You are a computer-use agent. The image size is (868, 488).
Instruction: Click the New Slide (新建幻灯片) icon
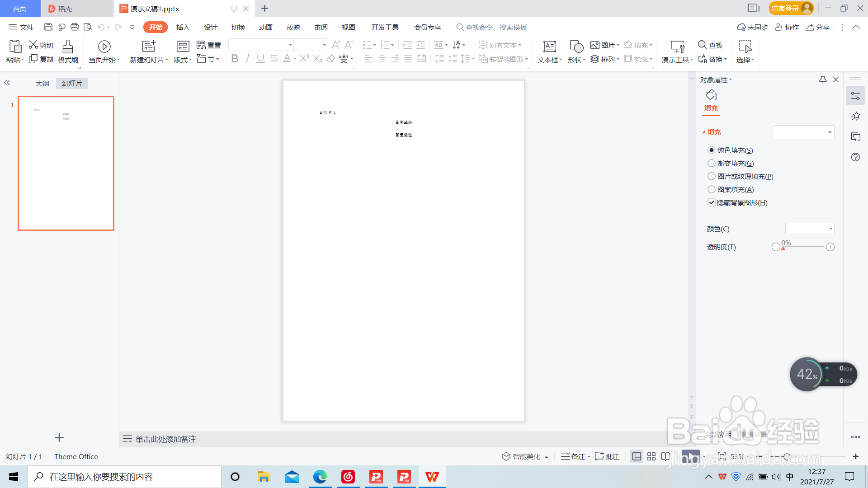tap(149, 46)
